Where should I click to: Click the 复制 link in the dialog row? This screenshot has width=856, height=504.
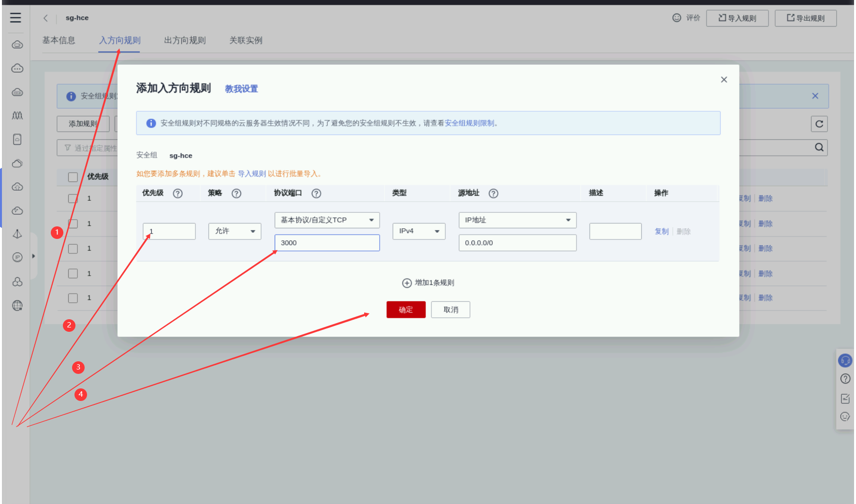(662, 231)
